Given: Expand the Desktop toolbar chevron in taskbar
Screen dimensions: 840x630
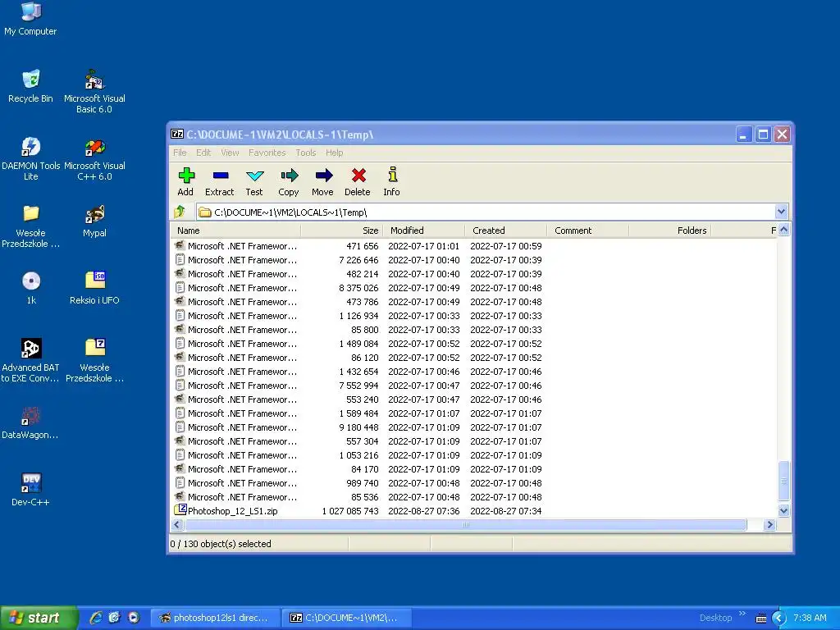Looking at the screenshot, I should (x=742, y=614).
